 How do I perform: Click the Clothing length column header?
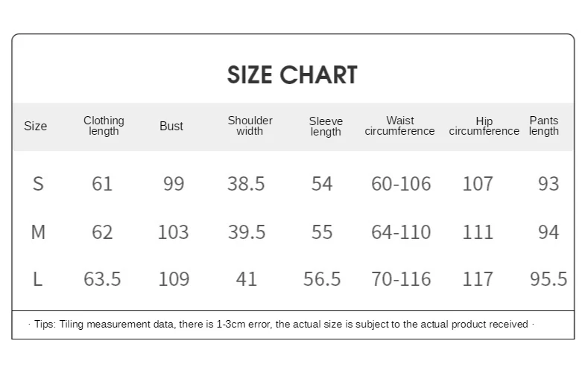tap(104, 126)
